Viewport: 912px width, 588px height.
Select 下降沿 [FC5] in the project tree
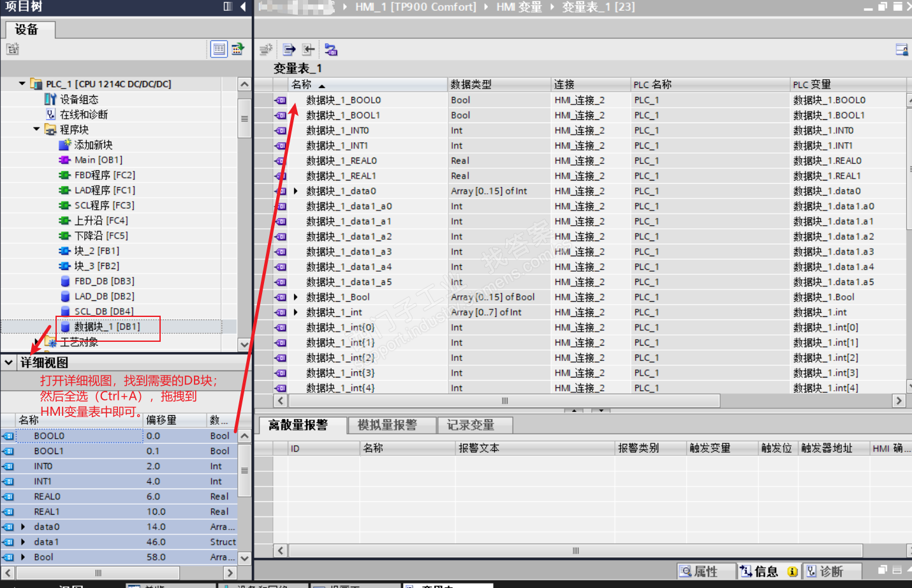(101, 235)
